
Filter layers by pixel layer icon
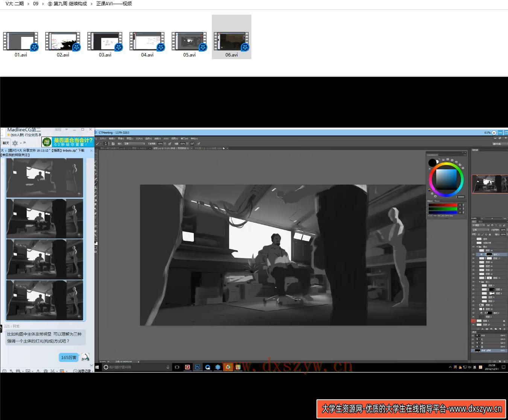pyautogui.click(x=488, y=225)
